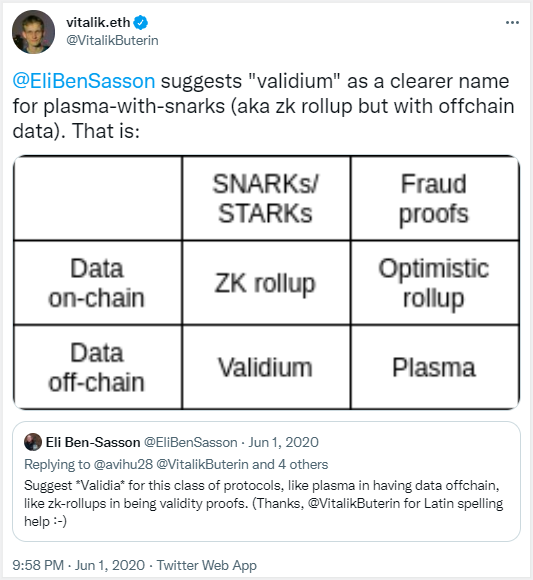Open the '4 others' replying-to link
Viewport: 533px width, 580px height.
point(303,464)
